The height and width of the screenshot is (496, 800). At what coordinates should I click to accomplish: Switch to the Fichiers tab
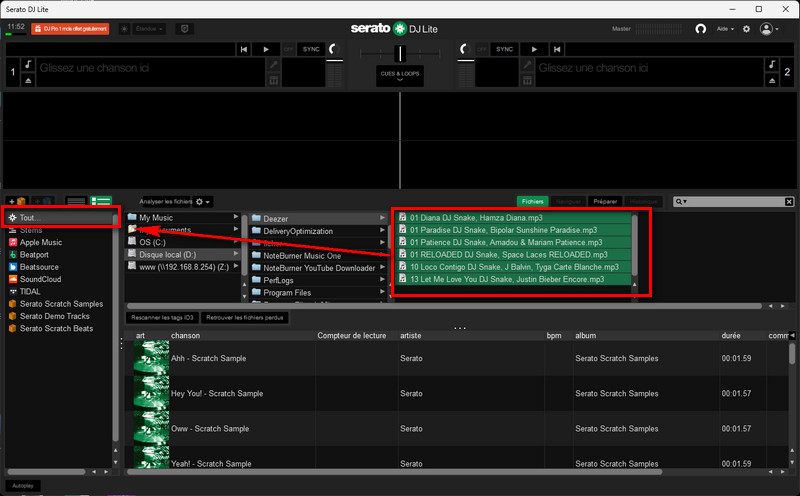click(x=533, y=202)
